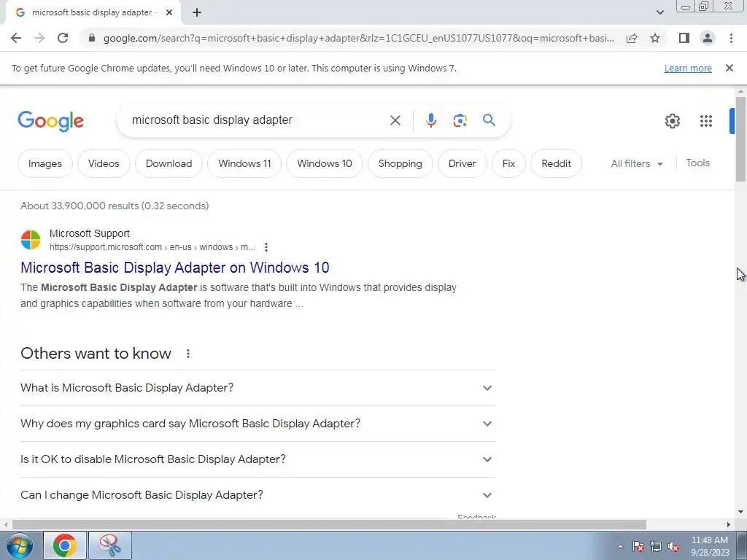The width and height of the screenshot is (747, 560).
Task: Click the vertical scrollbar thumb
Action: pos(740,139)
